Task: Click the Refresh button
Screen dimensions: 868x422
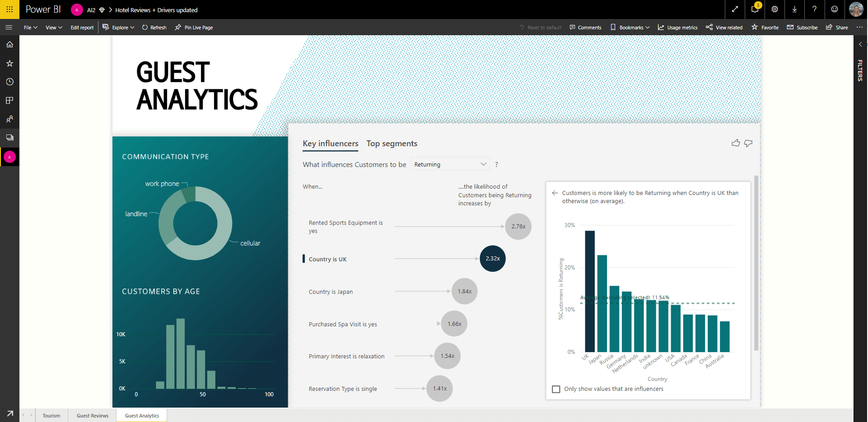Action: pos(154,28)
